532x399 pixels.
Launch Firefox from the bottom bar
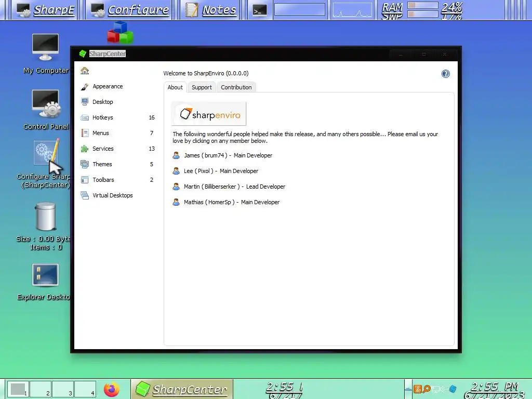tap(112, 389)
